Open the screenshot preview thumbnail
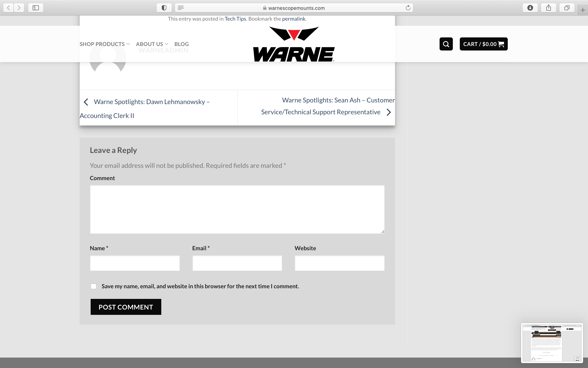 pos(552,343)
